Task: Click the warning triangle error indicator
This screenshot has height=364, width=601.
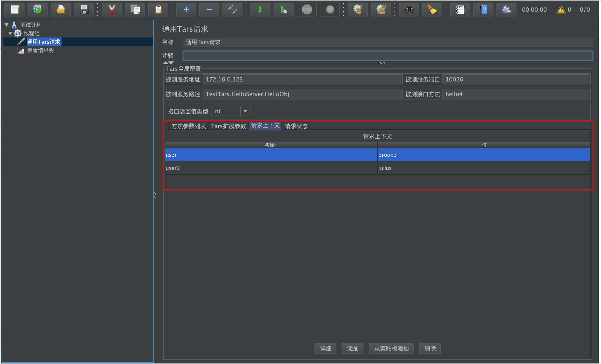Action: [x=561, y=10]
